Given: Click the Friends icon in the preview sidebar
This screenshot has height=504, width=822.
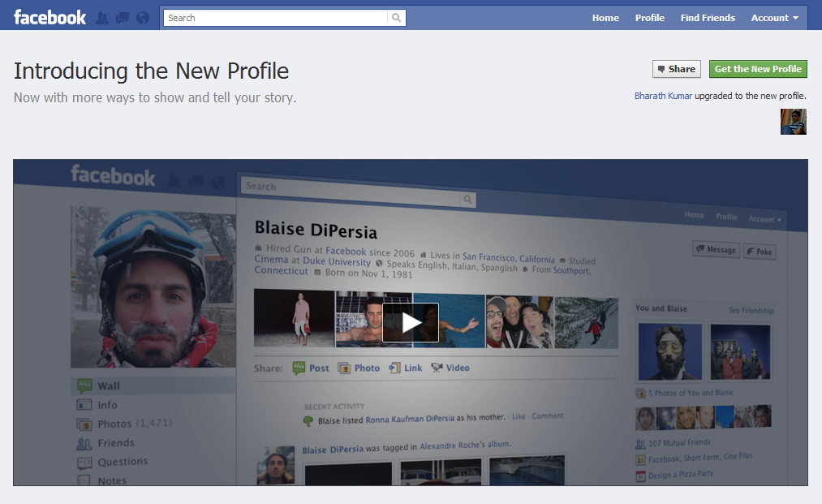Looking at the screenshot, I should click(84, 444).
